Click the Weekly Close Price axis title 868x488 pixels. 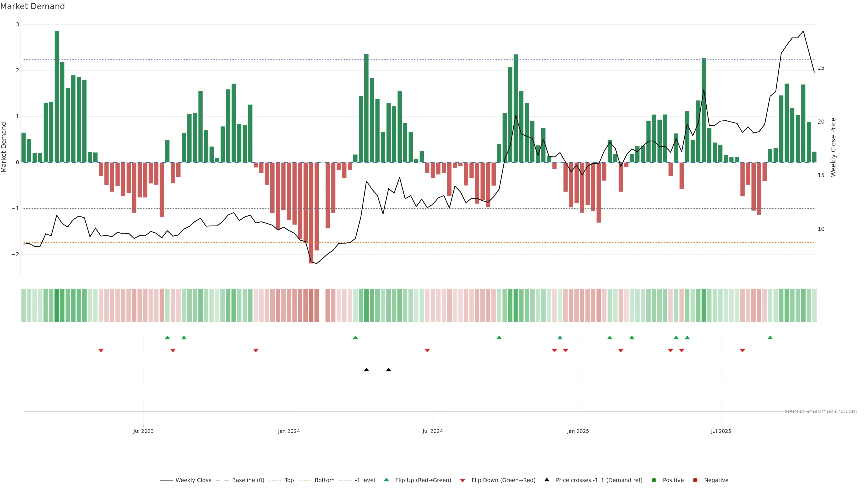point(833,147)
